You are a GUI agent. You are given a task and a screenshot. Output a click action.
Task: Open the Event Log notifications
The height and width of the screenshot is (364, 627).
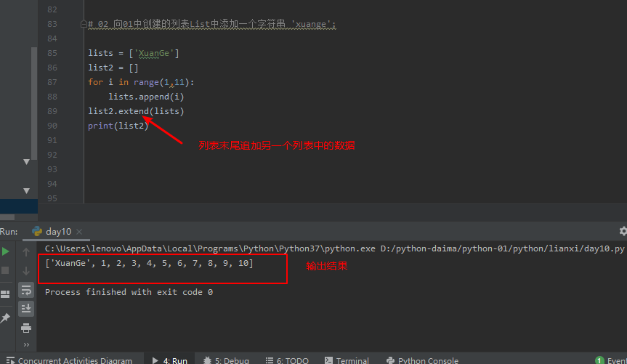coord(610,360)
